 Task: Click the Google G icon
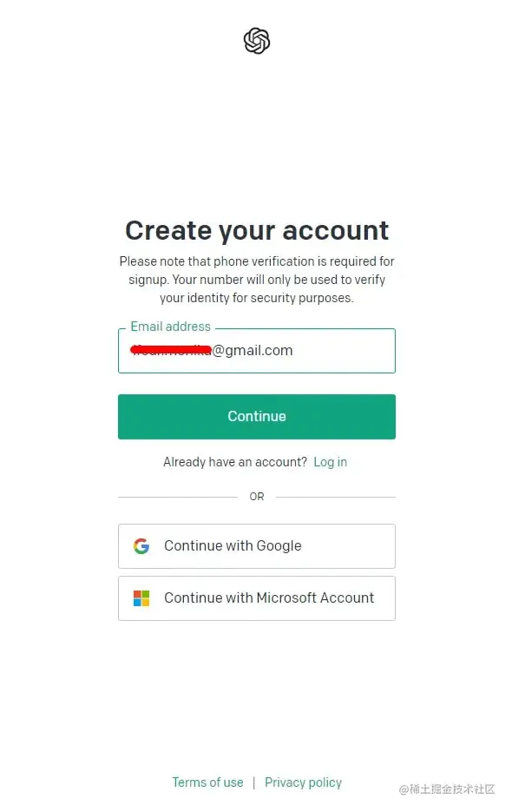[141, 546]
